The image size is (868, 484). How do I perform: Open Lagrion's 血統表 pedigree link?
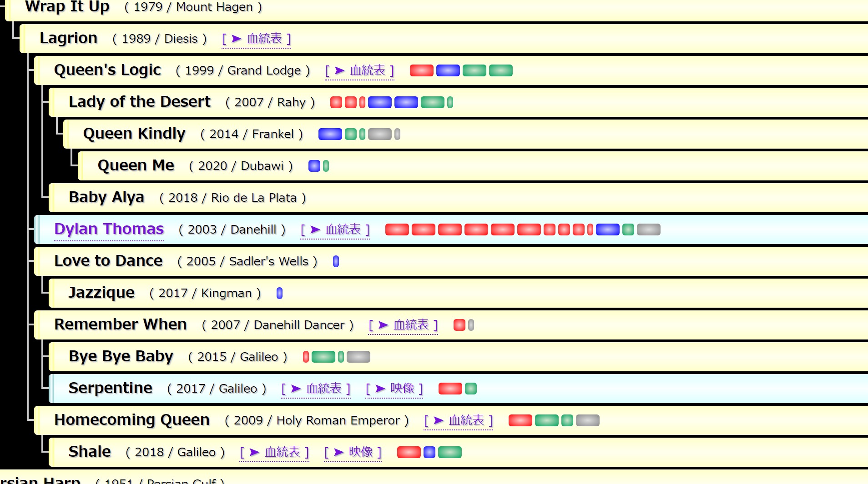point(257,39)
